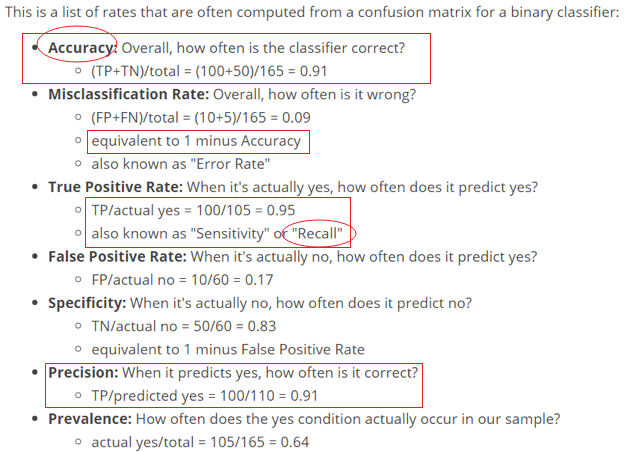Click the TN/actual no formula

(x=184, y=326)
